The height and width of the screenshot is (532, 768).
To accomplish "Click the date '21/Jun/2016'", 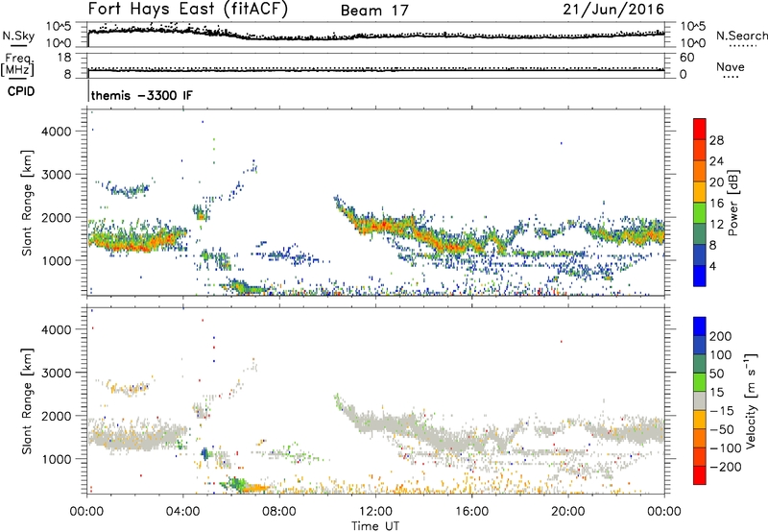I will point(613,10).
